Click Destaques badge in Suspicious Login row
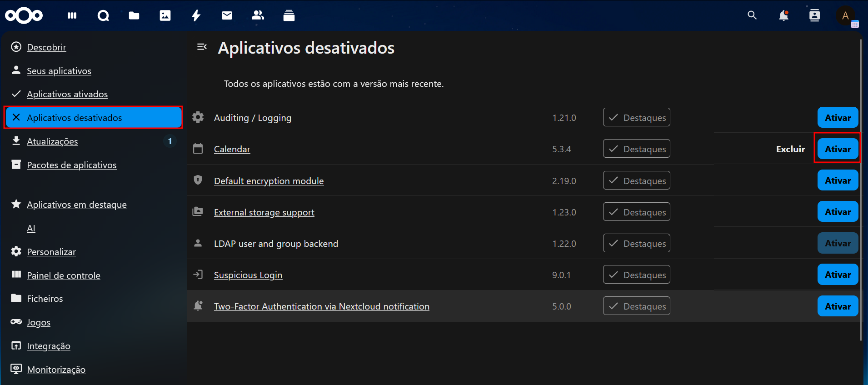868x385 pixels. (x=637, y=275)
